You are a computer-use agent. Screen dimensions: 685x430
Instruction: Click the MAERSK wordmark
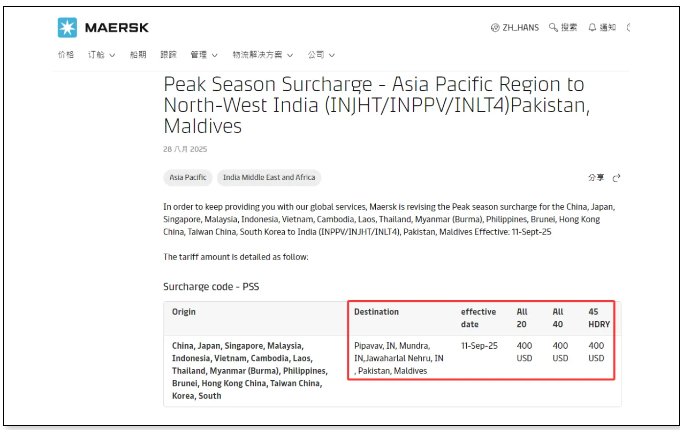117,28
